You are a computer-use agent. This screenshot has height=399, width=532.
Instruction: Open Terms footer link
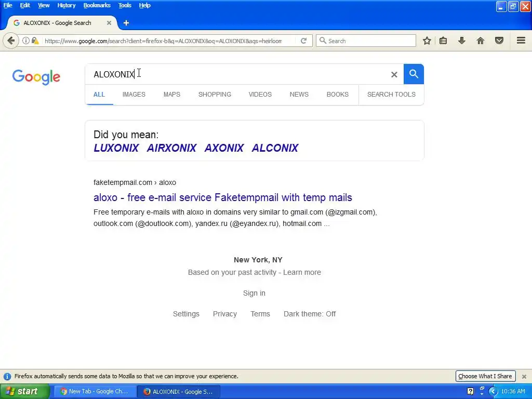pos(260,314)
